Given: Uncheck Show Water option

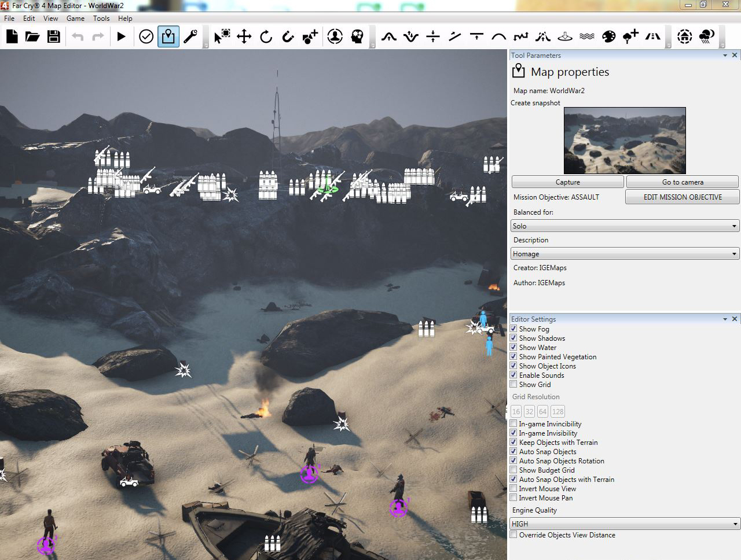Looking at the screenshot, I should point(513,347).
